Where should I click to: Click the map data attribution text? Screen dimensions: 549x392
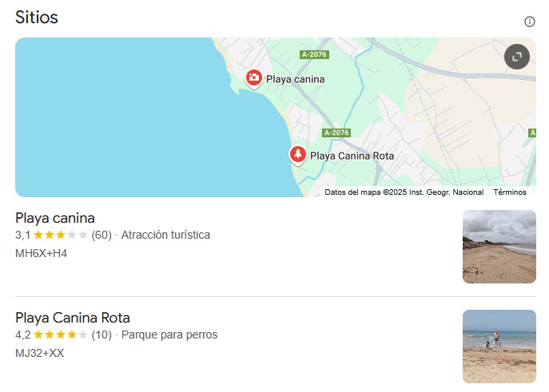pos(404,192)
